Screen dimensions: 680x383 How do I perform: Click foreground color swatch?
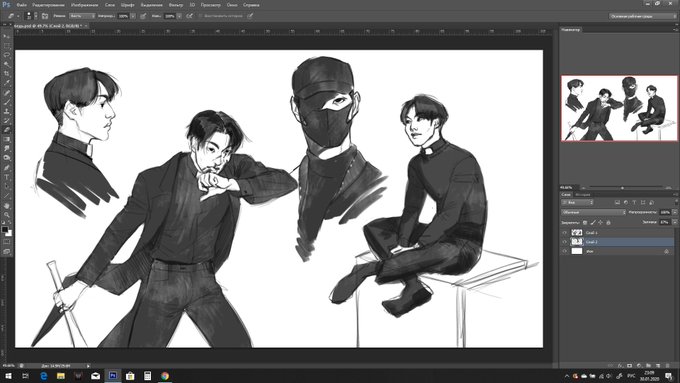pyautogui.click(x=5, y=229)
